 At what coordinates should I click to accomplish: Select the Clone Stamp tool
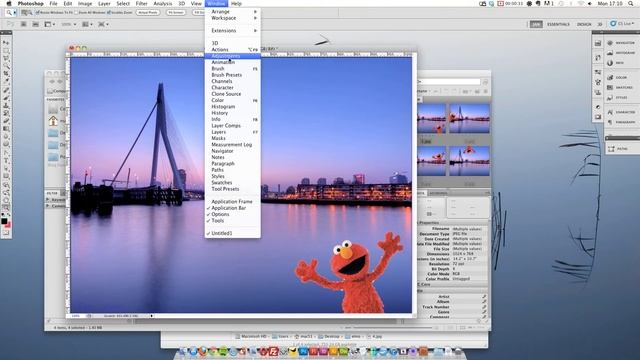pos(6,105)
